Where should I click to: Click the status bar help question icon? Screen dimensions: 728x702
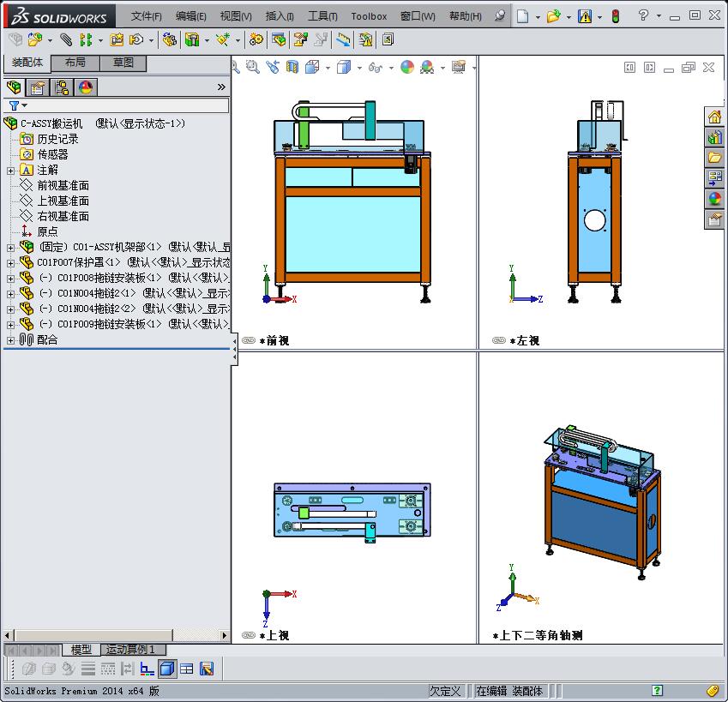657,690
